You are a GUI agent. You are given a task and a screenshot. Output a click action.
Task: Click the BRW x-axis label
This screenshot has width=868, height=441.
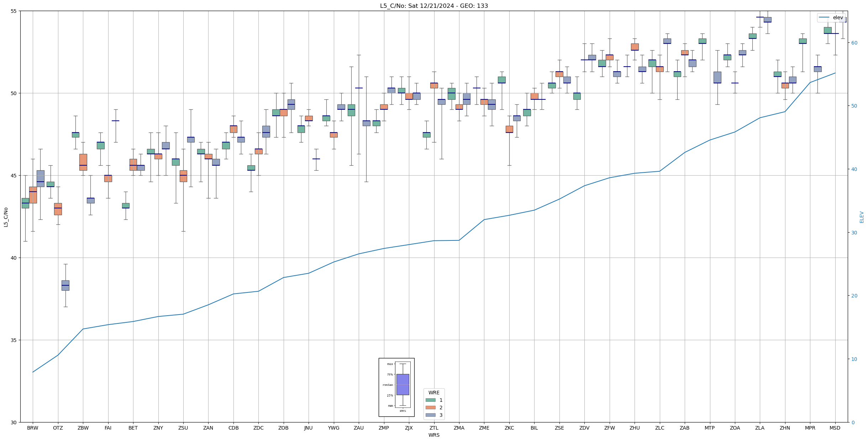[33, 428]
